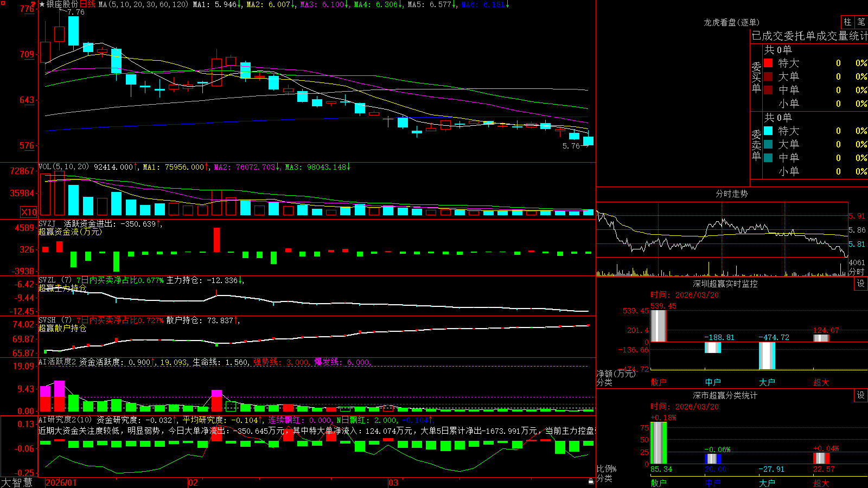868x488 pixels.
Task: Select 中户 category in 实时监控 chart
Action: point(713,382)
